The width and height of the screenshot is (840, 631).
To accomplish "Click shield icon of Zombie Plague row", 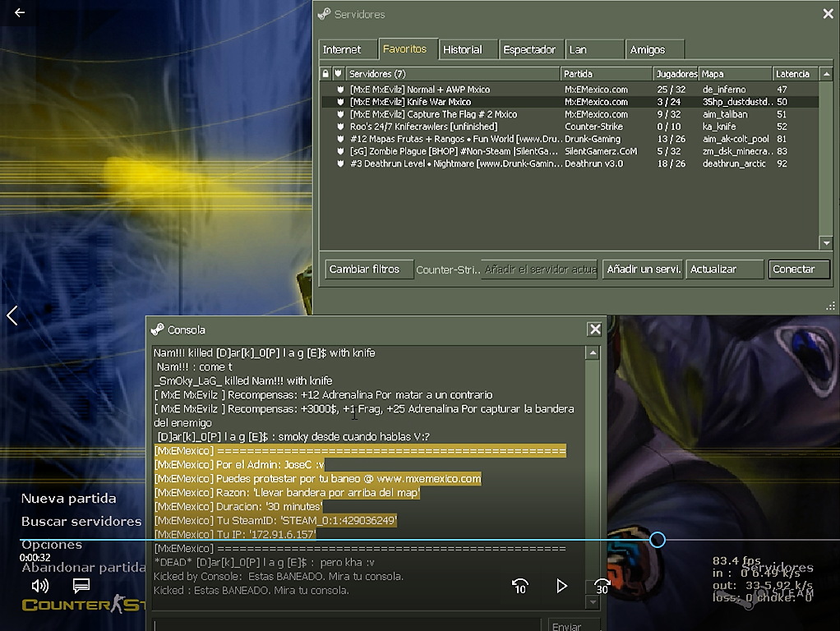I will click(x=339, y=151).
